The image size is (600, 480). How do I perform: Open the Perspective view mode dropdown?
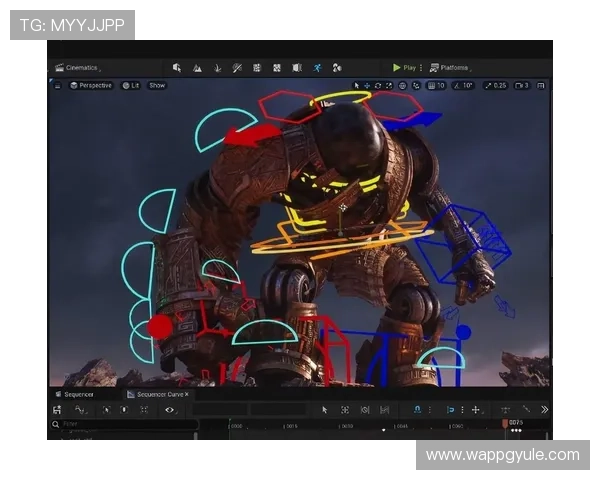[x=92, y=86]
